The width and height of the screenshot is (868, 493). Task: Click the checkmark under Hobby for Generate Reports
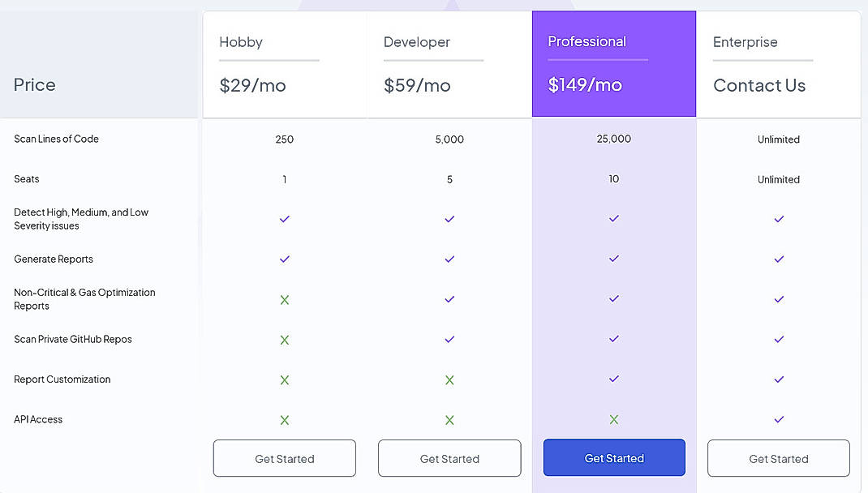pos(285,259)
